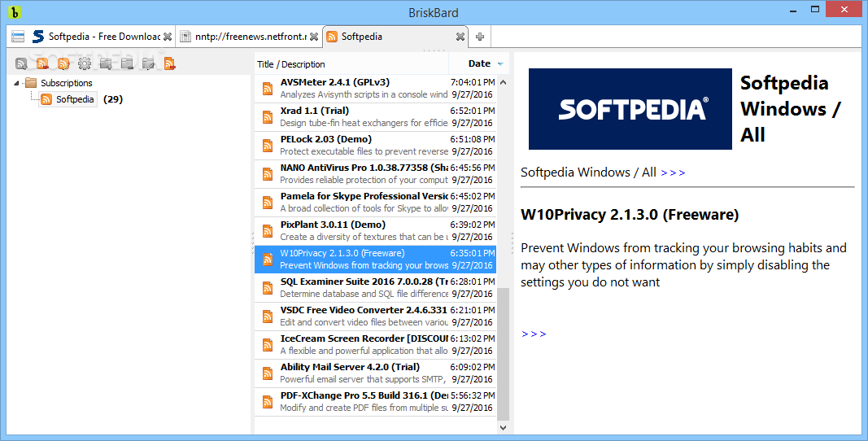Click the RSS icon beside Pamela for Skype

268,203
